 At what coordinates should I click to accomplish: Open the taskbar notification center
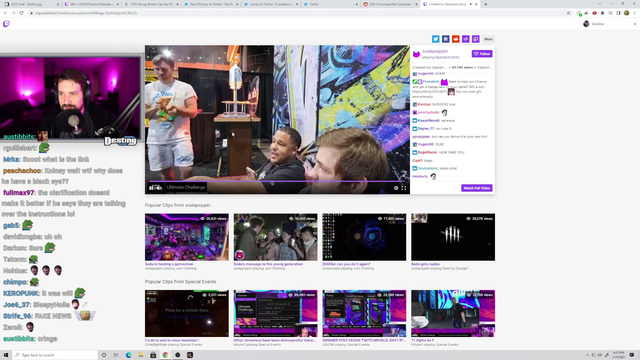(632, 355)
